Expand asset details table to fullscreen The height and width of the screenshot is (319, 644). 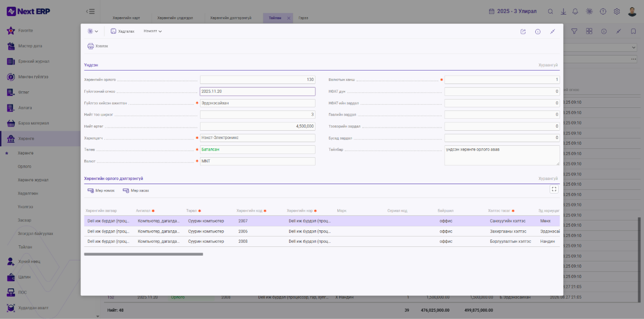coord(554,189)
